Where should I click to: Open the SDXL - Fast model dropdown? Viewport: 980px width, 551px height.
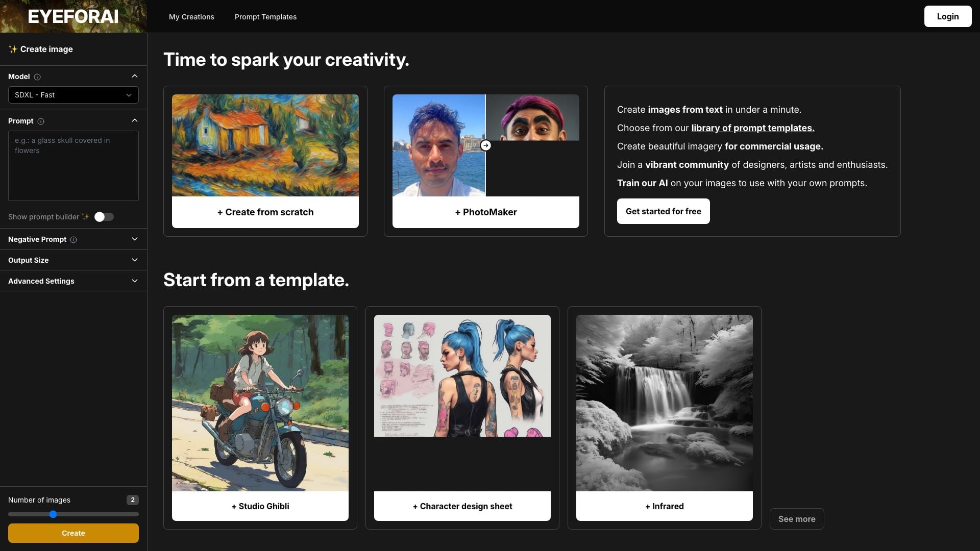click(73, 95)
